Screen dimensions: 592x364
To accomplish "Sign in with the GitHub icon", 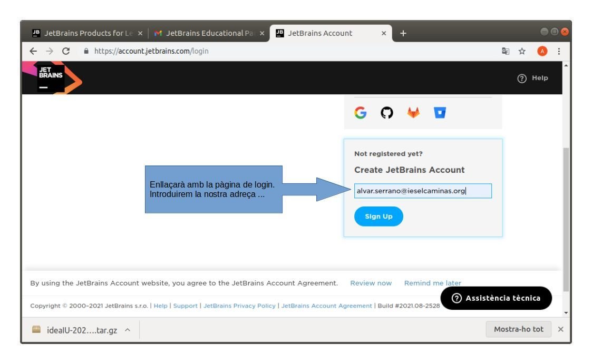I will click(386, 112).
